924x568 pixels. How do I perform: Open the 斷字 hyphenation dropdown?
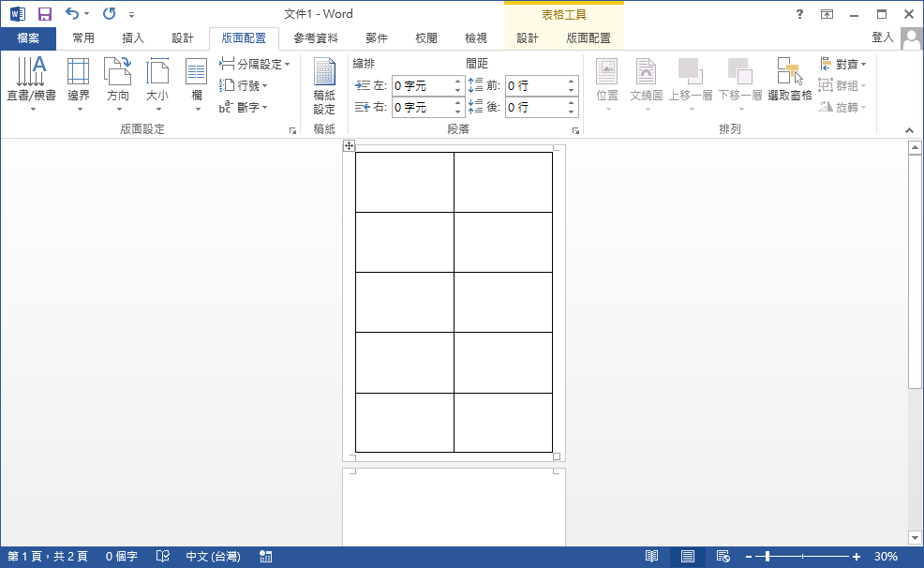(245, 107)
